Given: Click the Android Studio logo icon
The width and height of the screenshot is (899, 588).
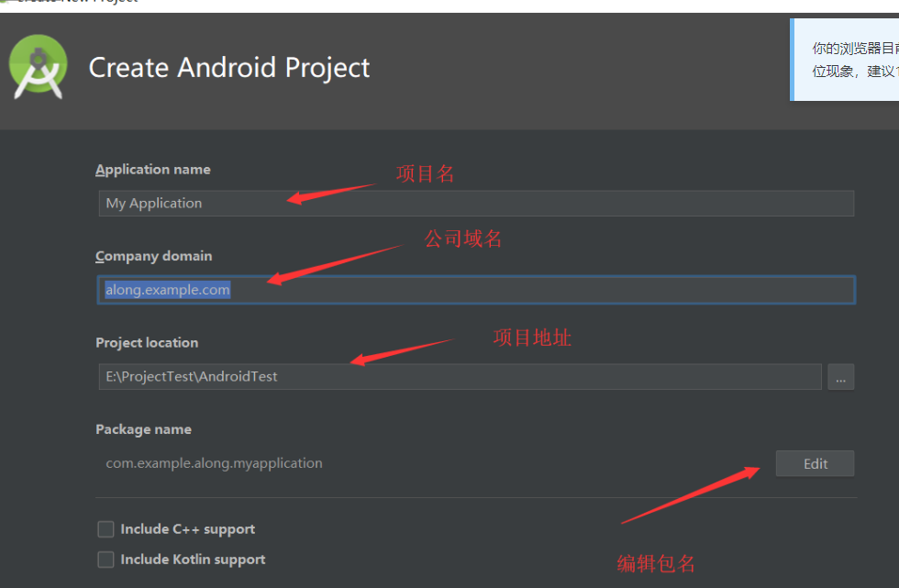Looking at the screenshot, I should coord(39,67).
